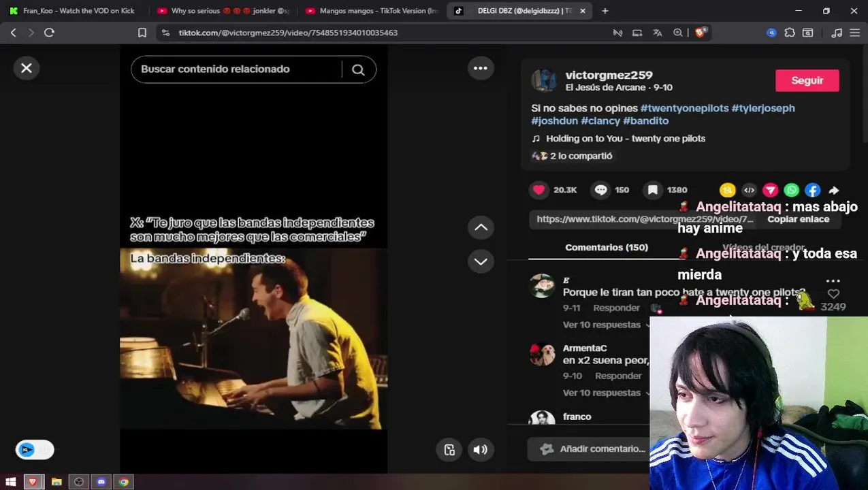Viewport: 868px width, 490px height.
Task: Reply to ArmentaC's comment with Responder
Action: (x=618, y=376)
